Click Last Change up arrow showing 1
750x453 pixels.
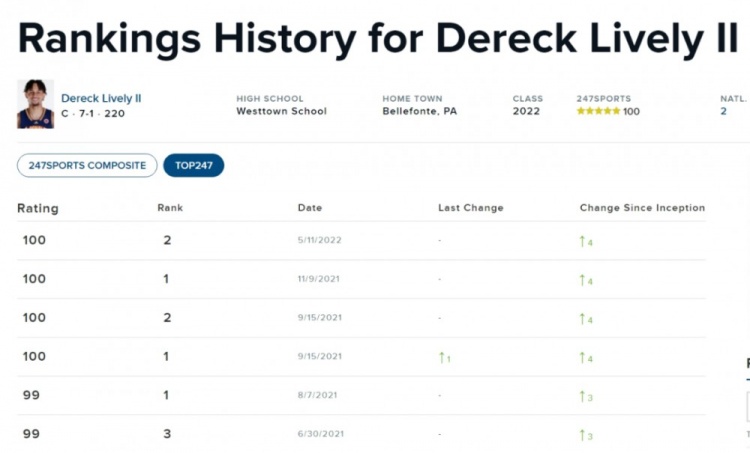click(442, 357)
